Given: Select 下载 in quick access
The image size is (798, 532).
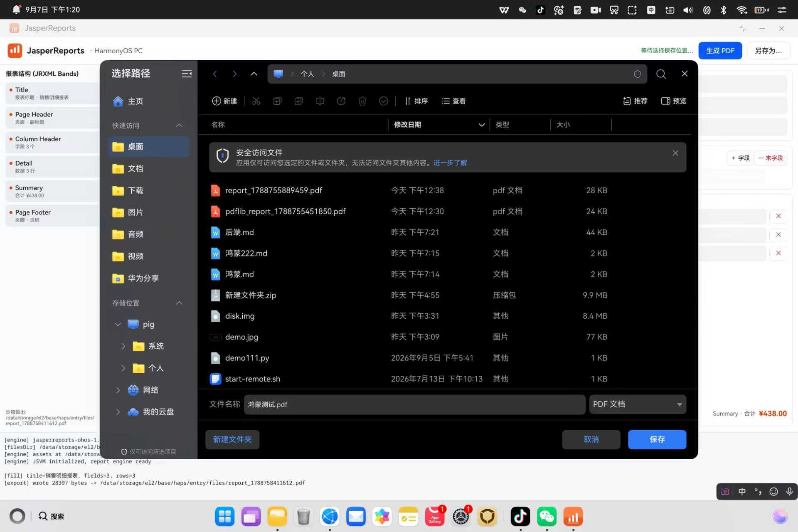Looking at the screenshot, I should click(148, 190).
